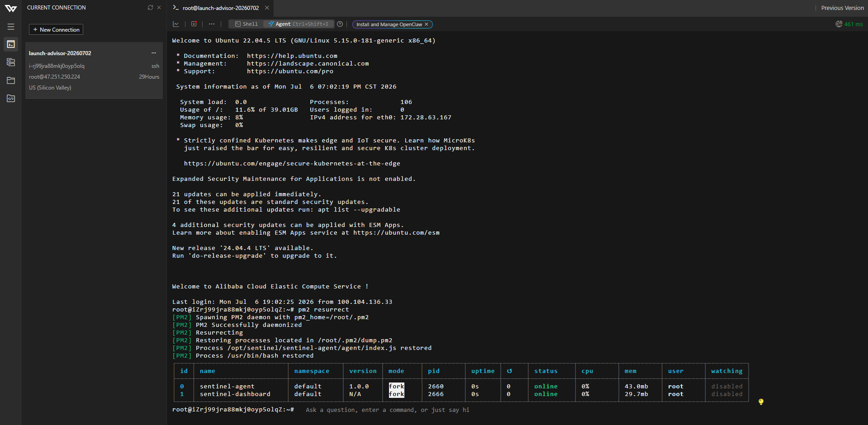Click the 29Hours uptime label
The image size is (868, 425).
click(149, 77)
